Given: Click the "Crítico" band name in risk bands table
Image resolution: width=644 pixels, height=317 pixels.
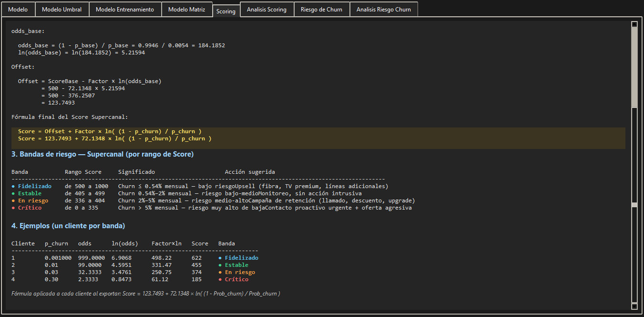Looking at the screenshot, I should pos(30,208).
